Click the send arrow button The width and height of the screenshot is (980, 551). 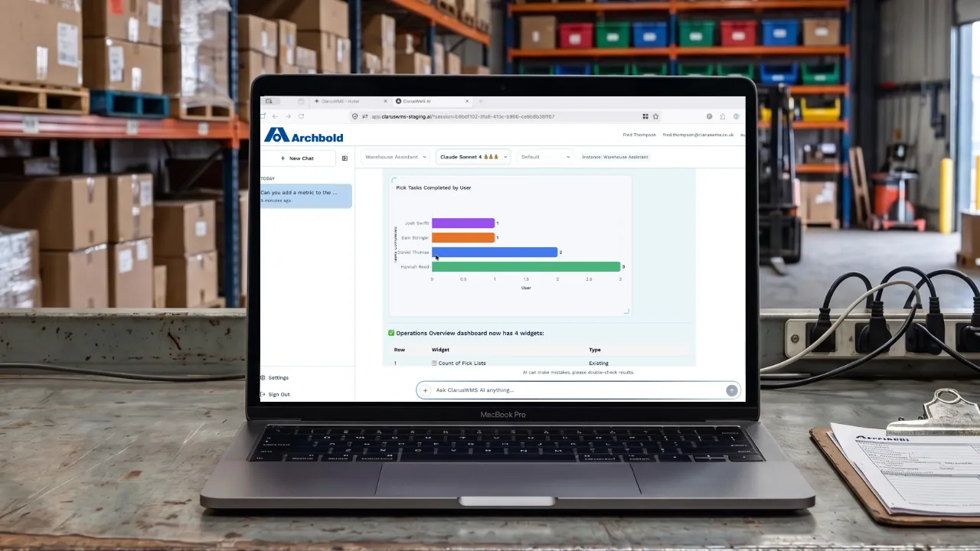732,390
